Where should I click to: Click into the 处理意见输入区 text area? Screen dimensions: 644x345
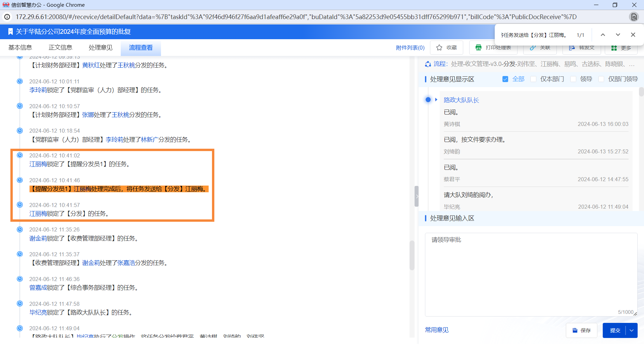pyautogui.click(x=531, y=275)
